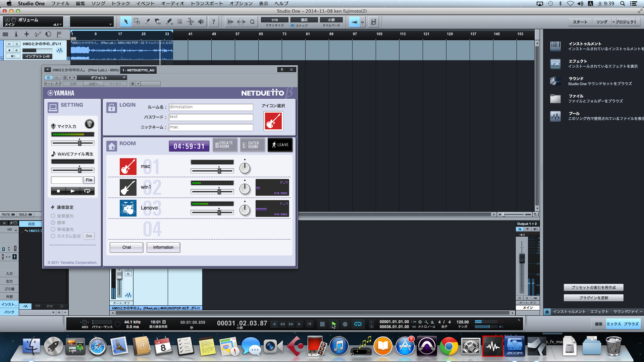Click the LEAVE room button
Viewport: 644px width, 362px height.
(x=280, y=145)
